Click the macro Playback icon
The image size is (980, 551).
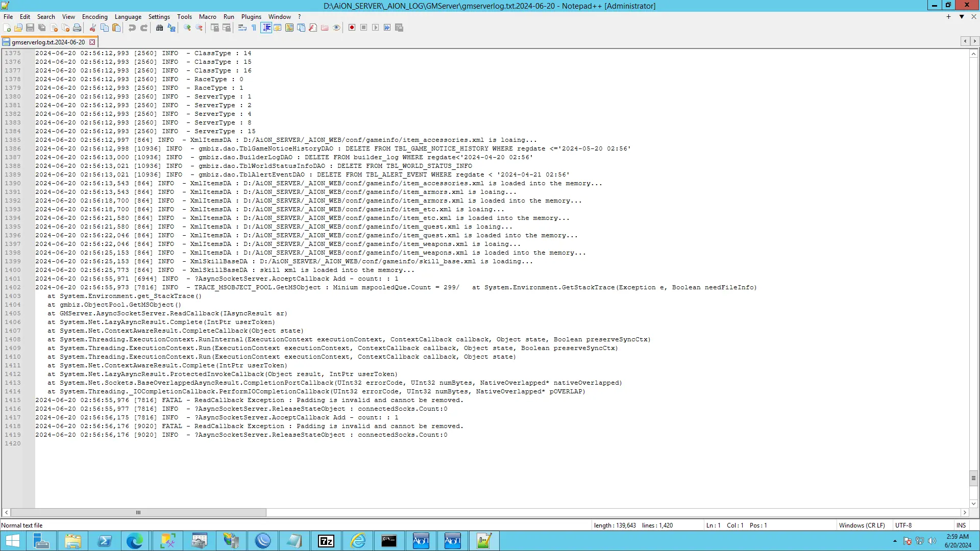pos(375,28)
